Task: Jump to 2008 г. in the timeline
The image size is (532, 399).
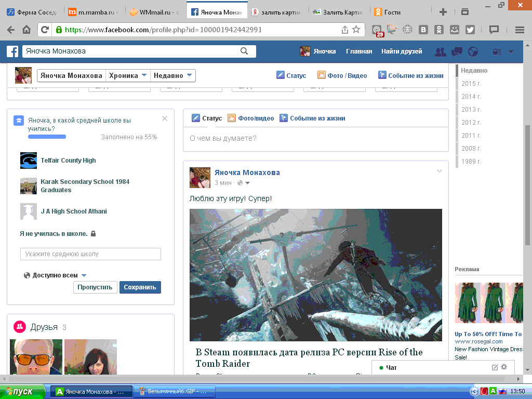Action: click(x=471, y=148)
